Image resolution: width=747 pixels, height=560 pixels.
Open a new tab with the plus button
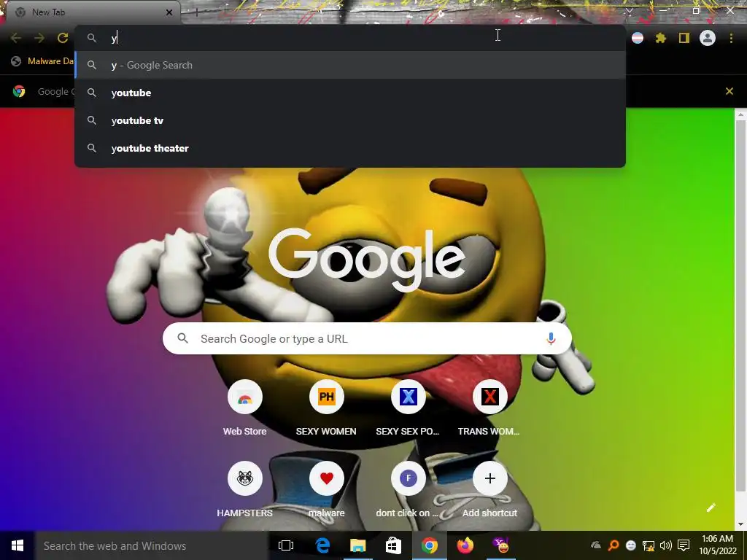(196, 12)
